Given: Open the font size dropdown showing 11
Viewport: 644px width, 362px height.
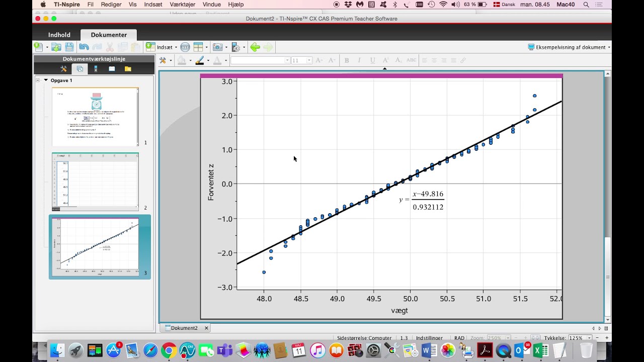Looking at the screenshot, I should (309, 60).
